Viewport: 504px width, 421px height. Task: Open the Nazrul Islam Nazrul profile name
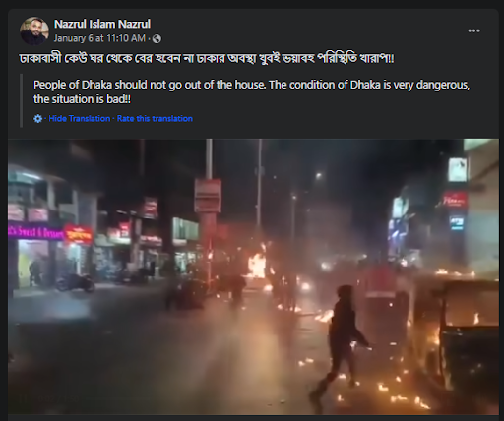(102, 24)
